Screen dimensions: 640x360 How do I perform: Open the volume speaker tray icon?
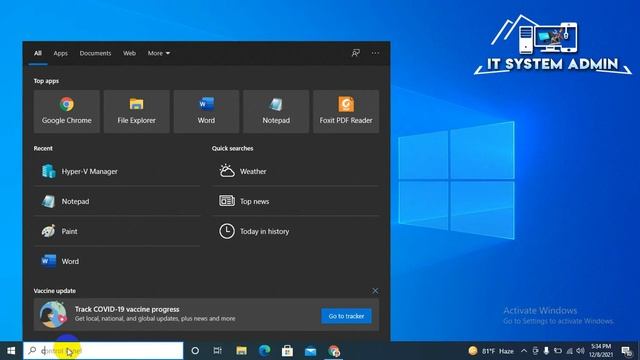580,351
